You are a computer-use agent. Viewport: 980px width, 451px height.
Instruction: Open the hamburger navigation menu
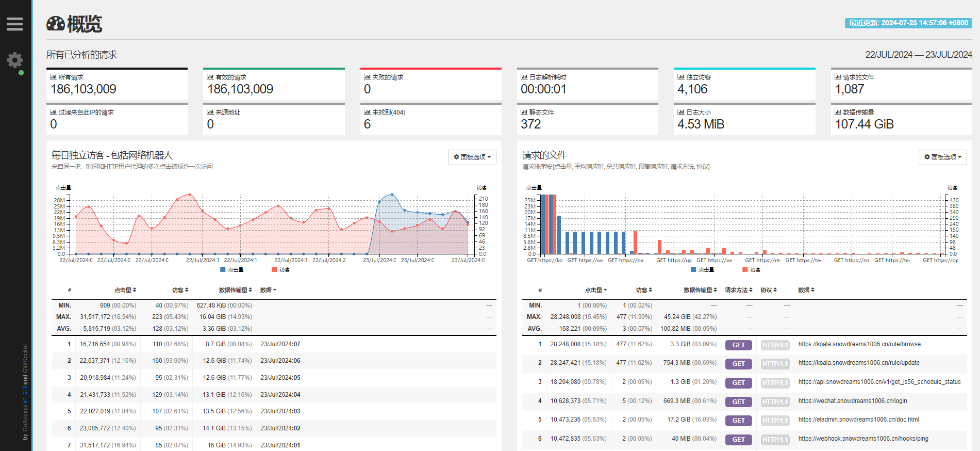point(15,24)
